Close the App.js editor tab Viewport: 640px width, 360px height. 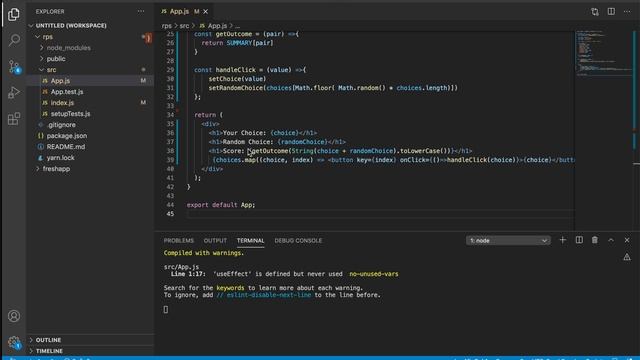(x=206, y=11)
